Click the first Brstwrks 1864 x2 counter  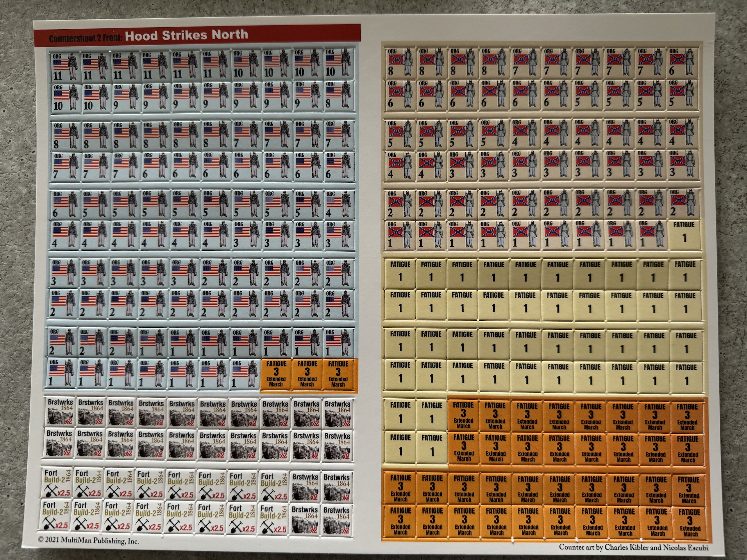(x=60, y=412)
